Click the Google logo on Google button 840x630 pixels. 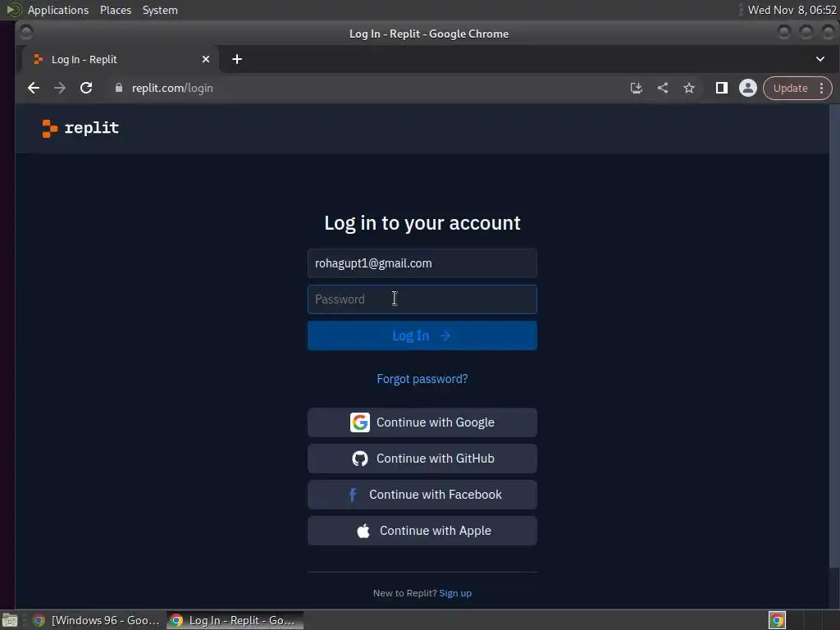[360, 422]
